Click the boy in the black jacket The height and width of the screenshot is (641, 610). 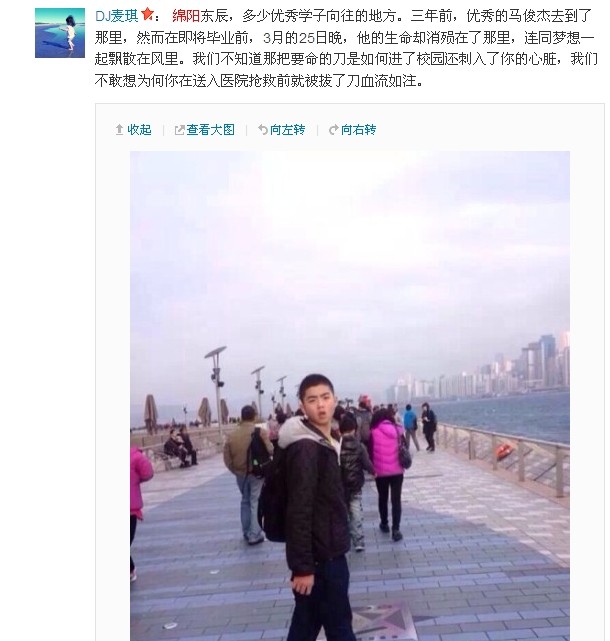(314, 507)
